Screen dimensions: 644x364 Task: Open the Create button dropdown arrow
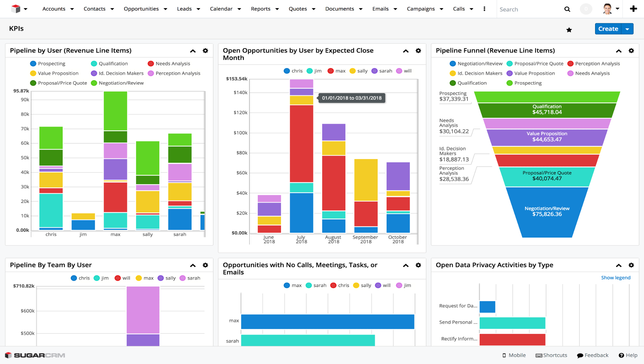pos(627,29)
